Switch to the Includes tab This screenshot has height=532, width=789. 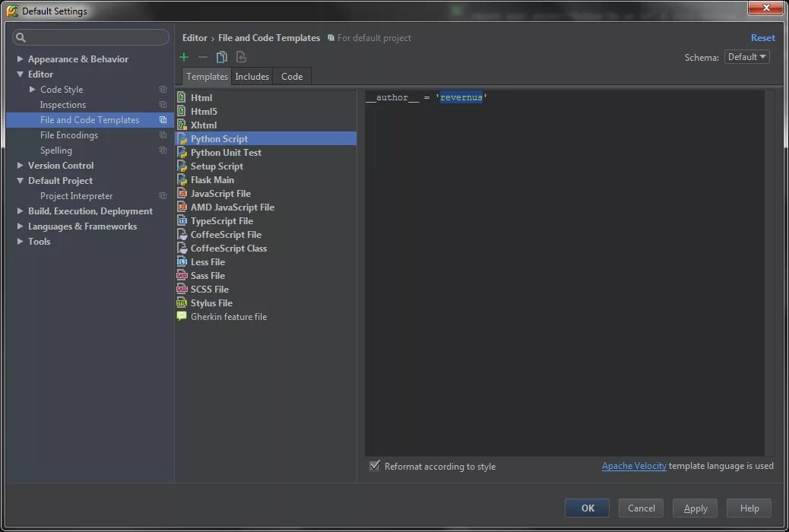[252, 77]
